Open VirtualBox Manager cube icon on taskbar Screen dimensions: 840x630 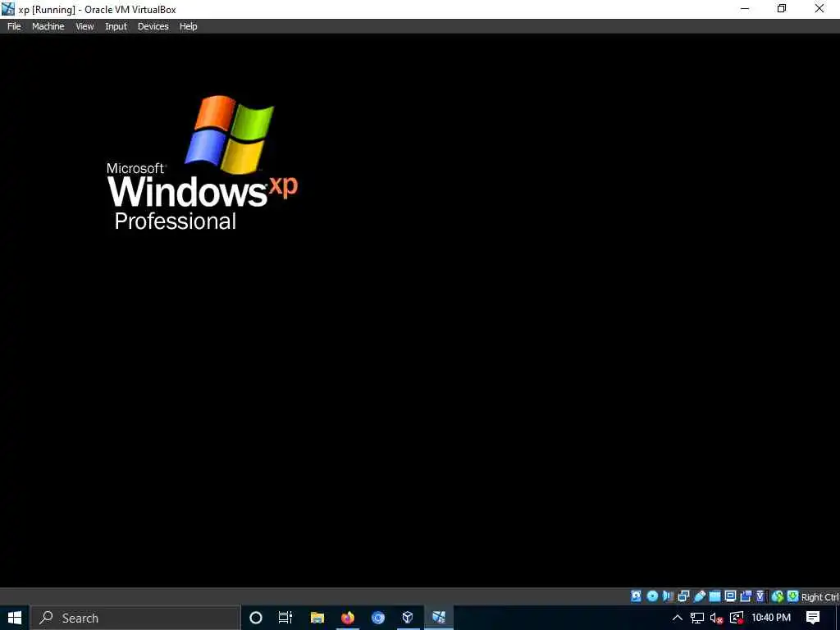408,618
